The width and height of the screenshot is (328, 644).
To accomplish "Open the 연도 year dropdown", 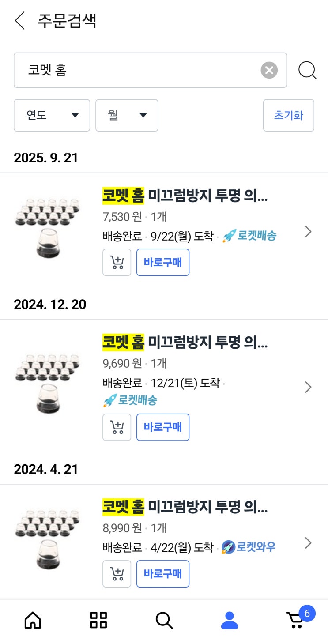I will click(52, 115).
